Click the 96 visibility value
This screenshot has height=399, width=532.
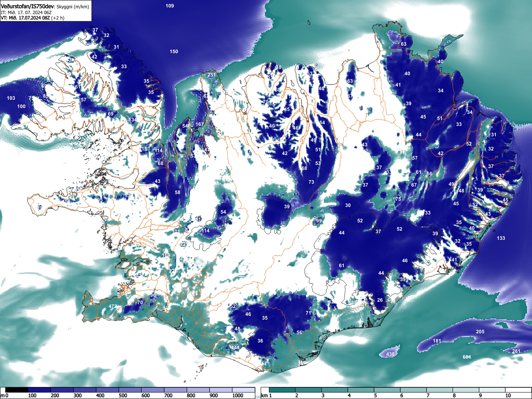pyautogui.click(x=153, y=296)
